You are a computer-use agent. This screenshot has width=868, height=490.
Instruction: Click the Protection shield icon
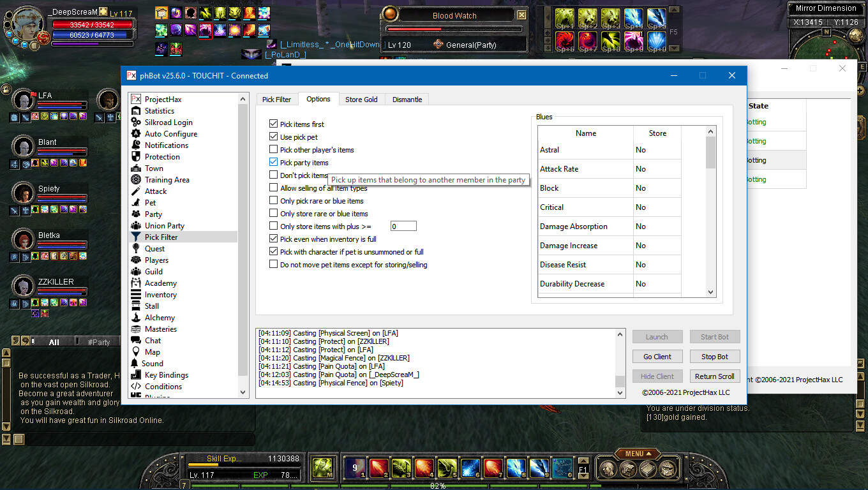click(x=135, y=157)
